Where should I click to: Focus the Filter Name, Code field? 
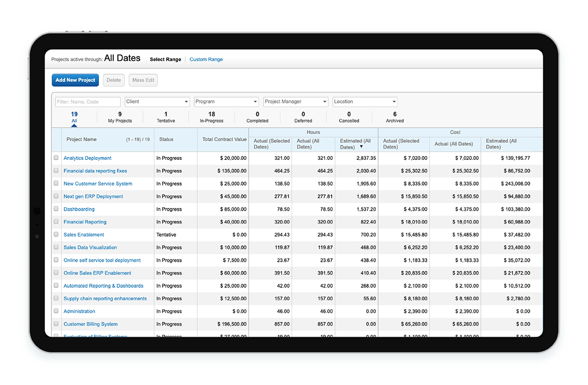point(88,102)
